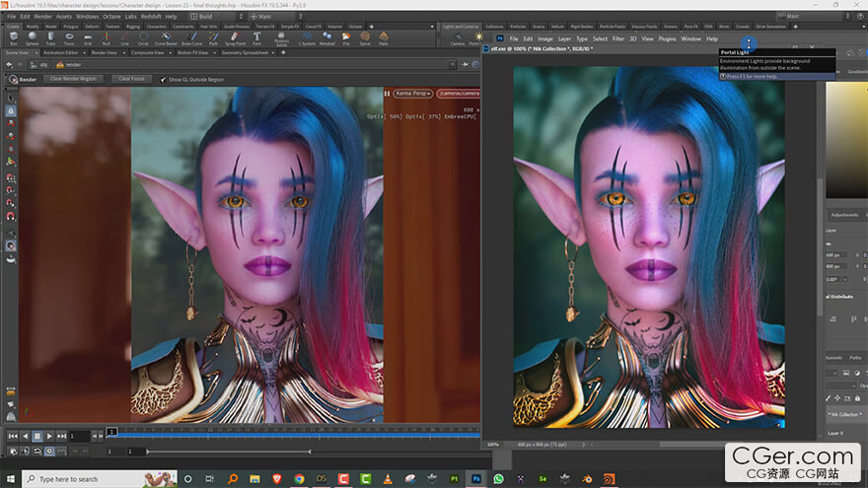Select the Spray Paint shelf tool
The width and height of the screenshot is (868, 488).
point(236,38)
